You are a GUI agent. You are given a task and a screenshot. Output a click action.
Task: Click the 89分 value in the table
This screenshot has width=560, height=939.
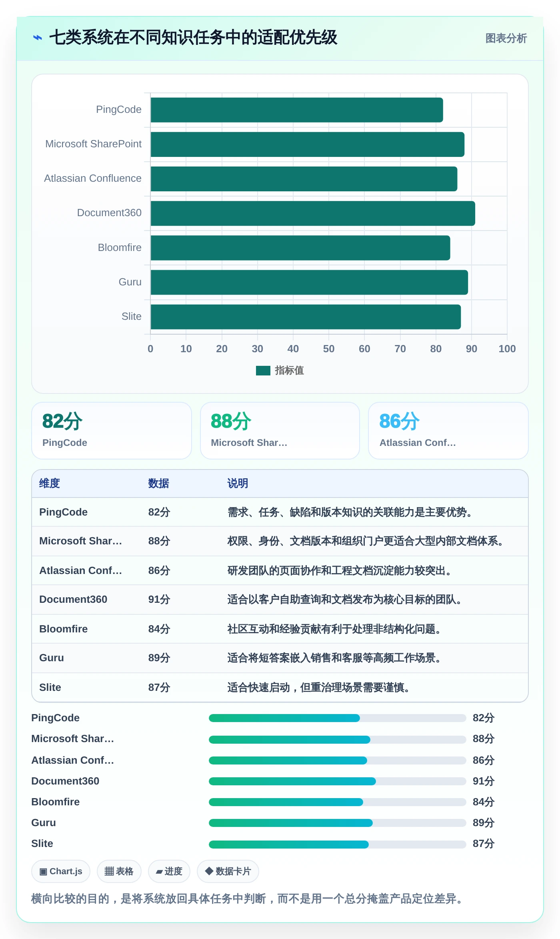click(159, 658)
